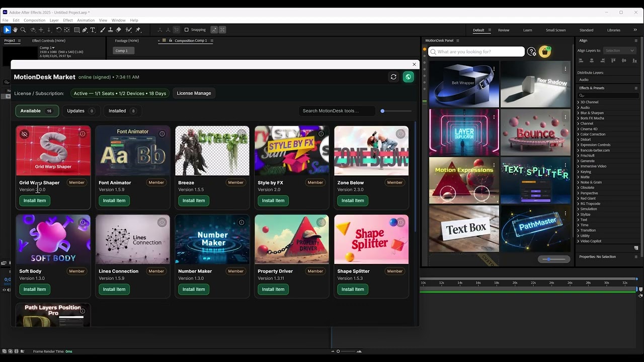The image size is (644, 362).
Task: Select the Zoom magnifier tool
Action: point(23,30)
